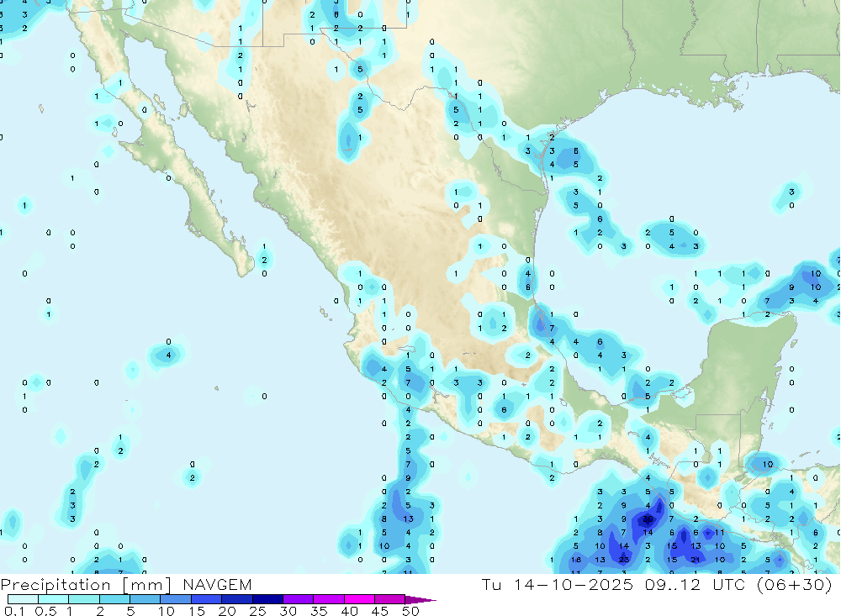
Task: Click the '15' legend scale label
Action: point(197,611)
